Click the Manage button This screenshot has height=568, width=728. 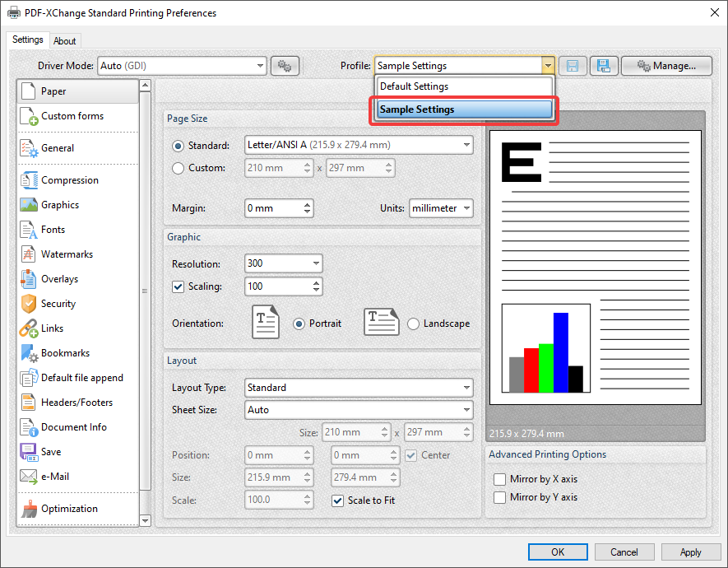coord(666,66)
